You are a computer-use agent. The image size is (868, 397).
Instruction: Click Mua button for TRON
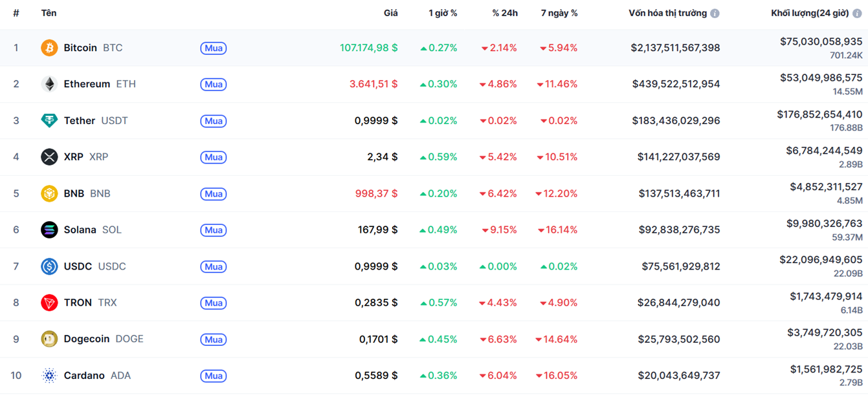(213, 303)
